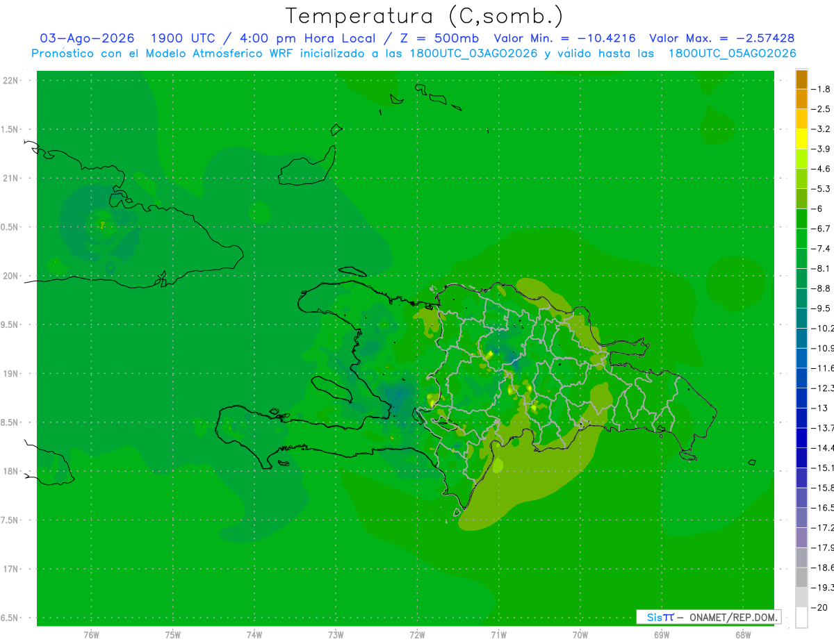Pick the legend band between -6.7 and -7.4
The image size is (834, 644).
tap(801, 238)
